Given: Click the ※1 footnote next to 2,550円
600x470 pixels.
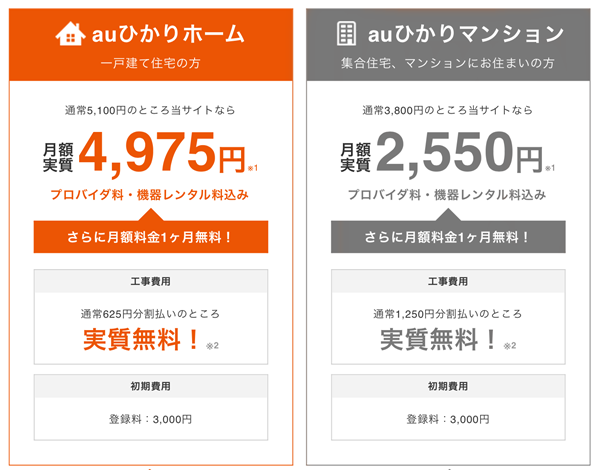Looking at the screenshot, I should point(550,168).
